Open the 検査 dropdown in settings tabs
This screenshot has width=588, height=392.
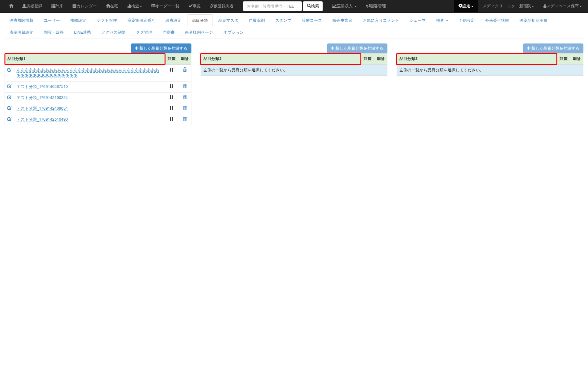pos(442,21)
